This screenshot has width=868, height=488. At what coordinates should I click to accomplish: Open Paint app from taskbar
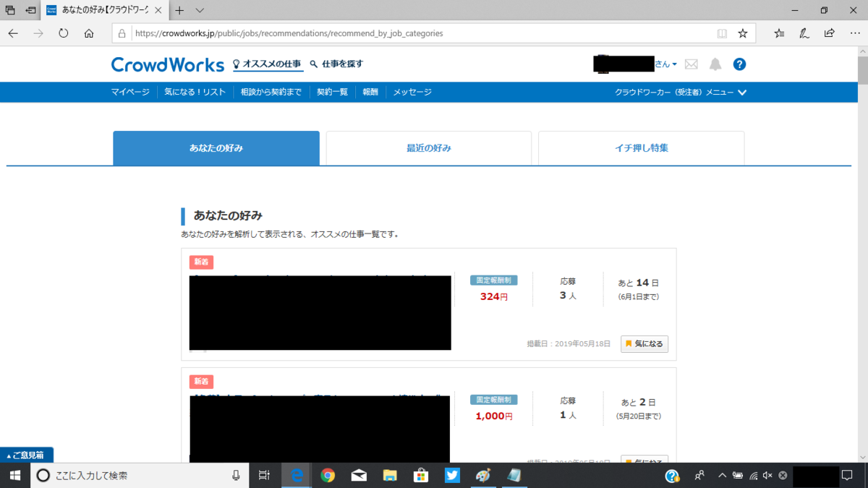click(x=483, y=475)
